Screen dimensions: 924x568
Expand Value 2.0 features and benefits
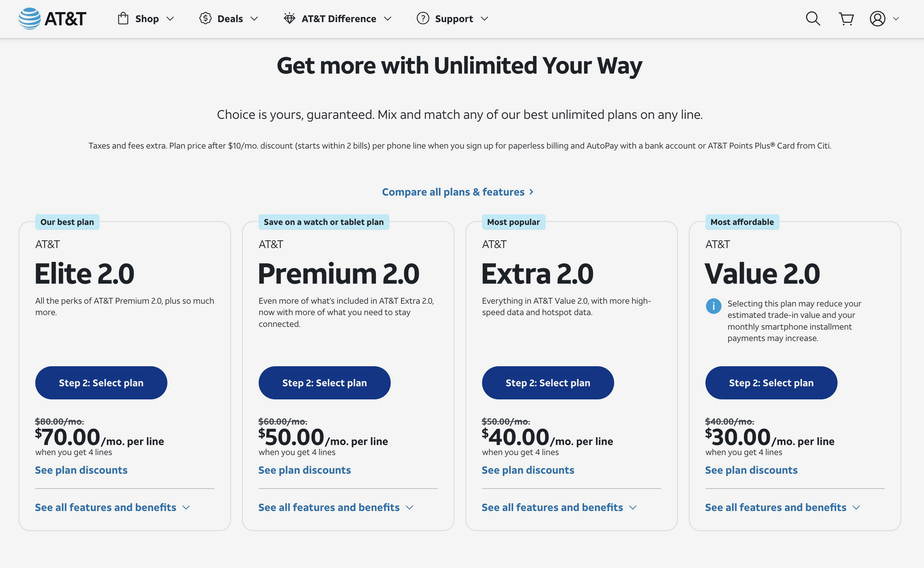(x=782, y=507)
